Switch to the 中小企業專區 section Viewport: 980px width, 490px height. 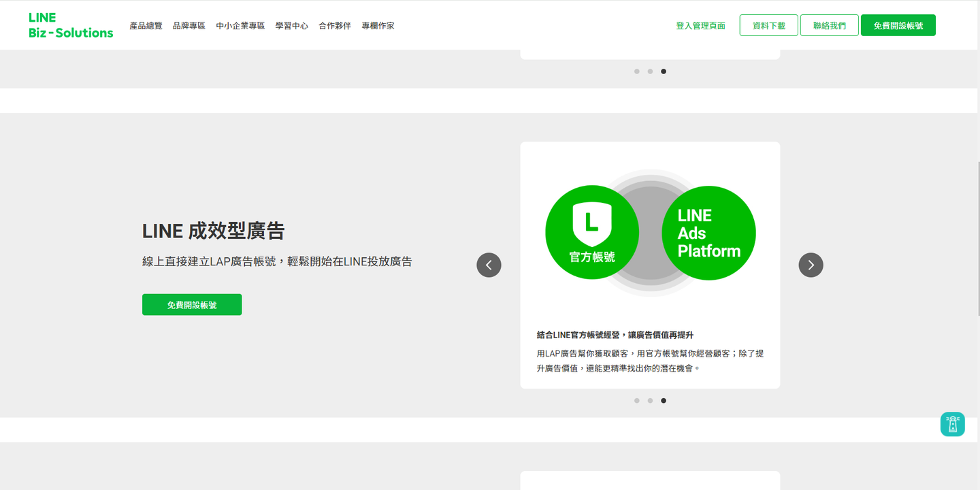click(x=240, y=25)
